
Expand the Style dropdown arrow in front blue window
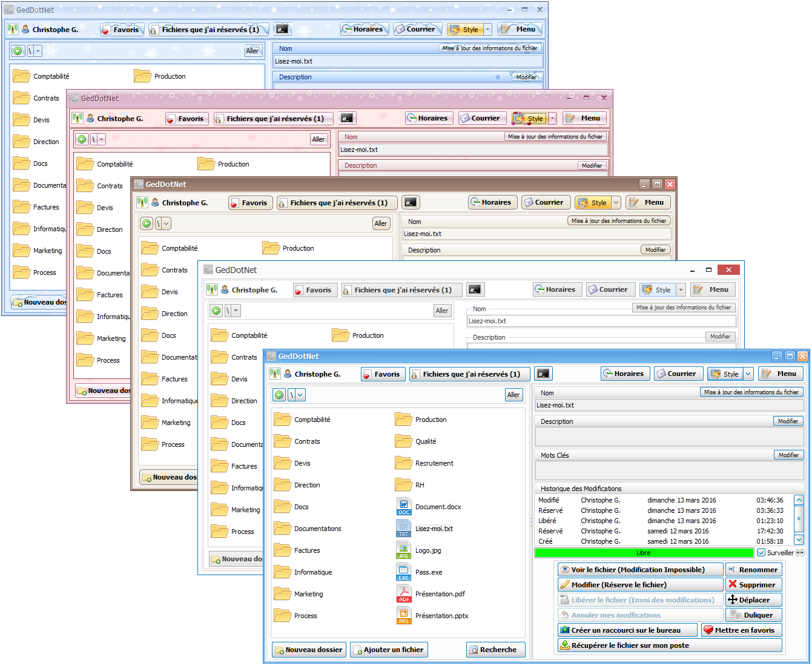[748, 374]
